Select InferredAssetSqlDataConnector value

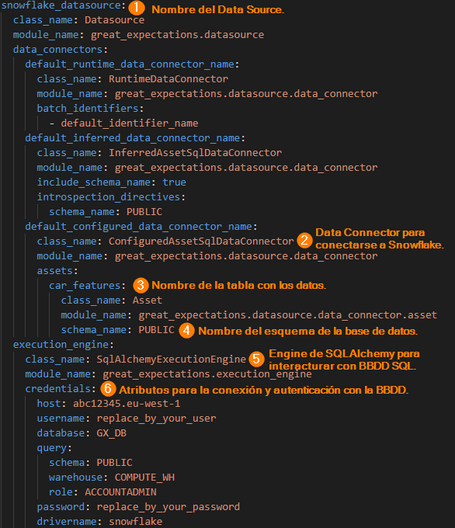pyautogui.click(x=195, y=153)
